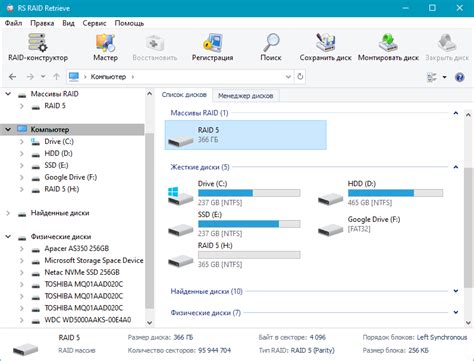Launch the Мастер wizard
The height and width of the screenshot is (361, 474).
coord(105,47)
